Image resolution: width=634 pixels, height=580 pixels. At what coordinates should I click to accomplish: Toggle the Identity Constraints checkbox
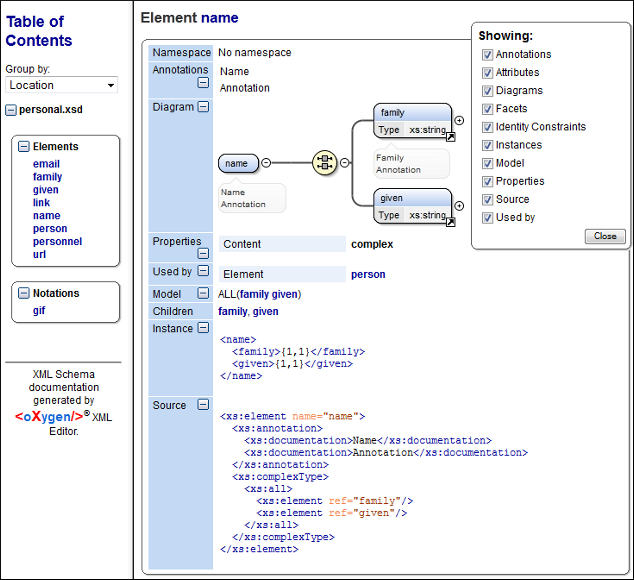click(x=487, y=127)
